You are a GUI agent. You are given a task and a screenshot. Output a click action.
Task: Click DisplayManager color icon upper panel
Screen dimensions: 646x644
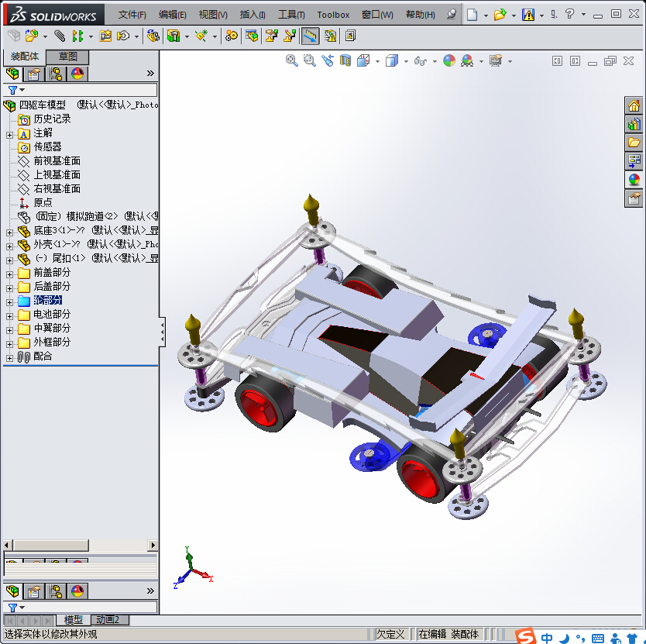(77, 74)
